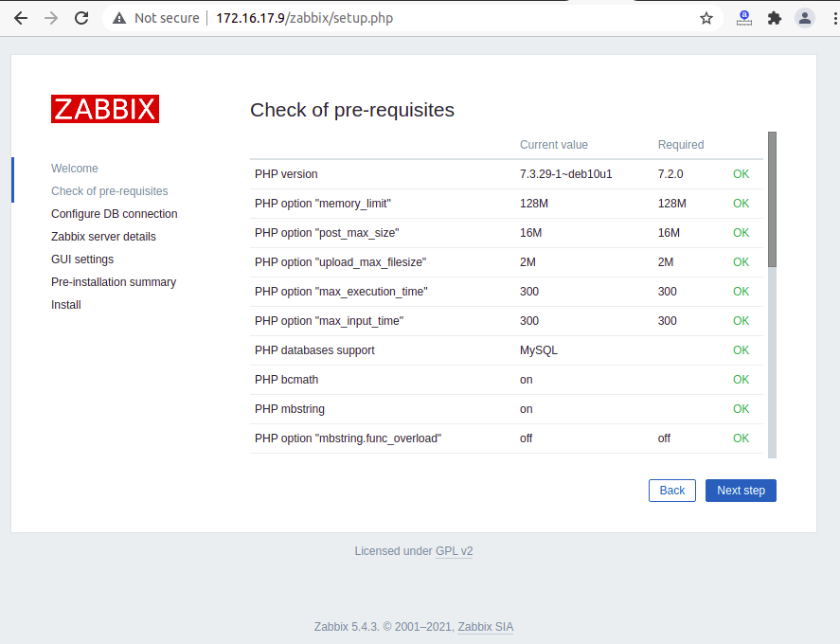The image size is (840, 644).
Task: Click the Next step button
Action: click(x=741, y=491)
